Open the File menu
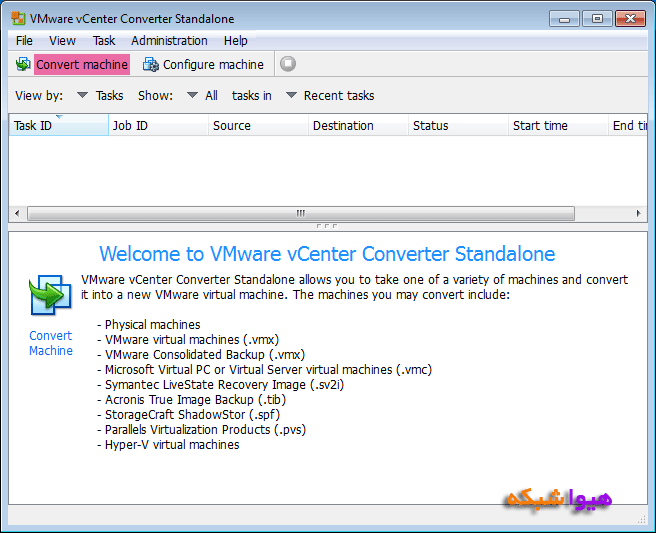Viewport: 656px width, 533px height. coord(24,41)
